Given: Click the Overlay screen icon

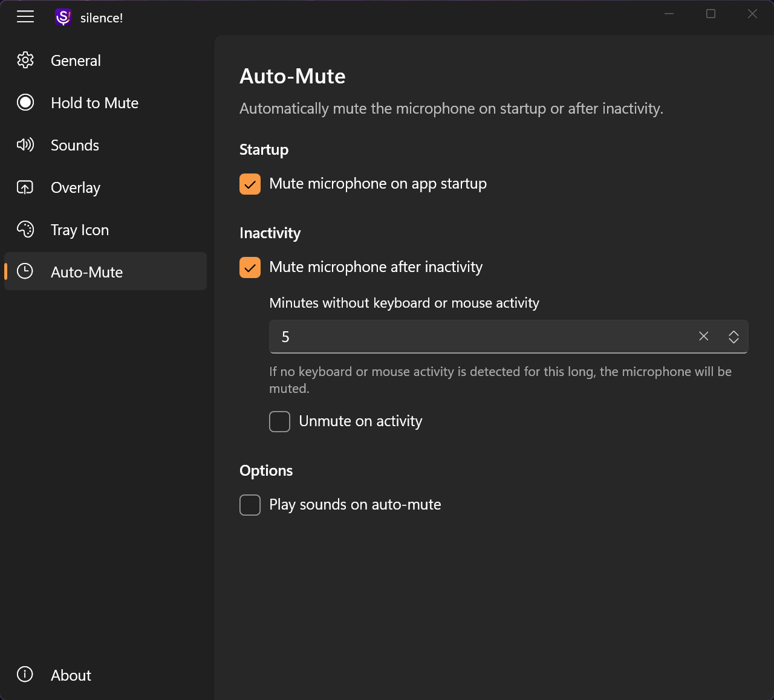Looking at the screenshot, I should 25,187.
